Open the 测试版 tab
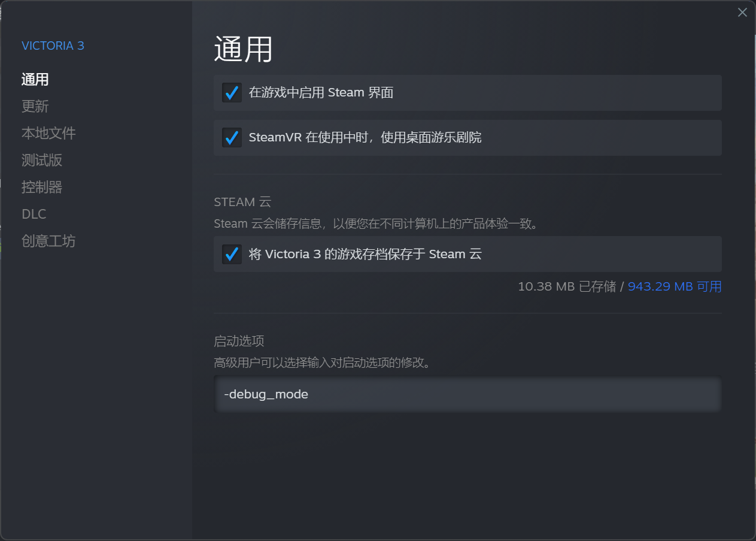Viewport: 756px width, 541px height. coord(42,160)
